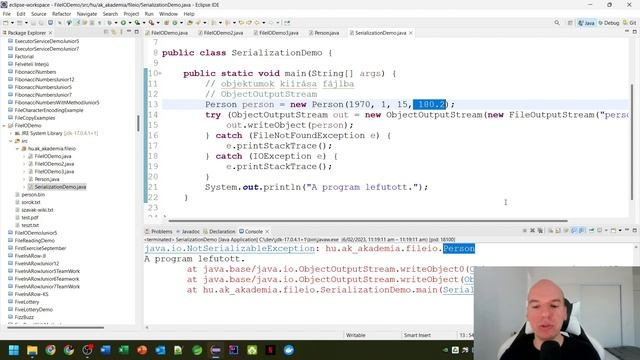
Task: Click the Windows Start button
Action: (14, 350)
